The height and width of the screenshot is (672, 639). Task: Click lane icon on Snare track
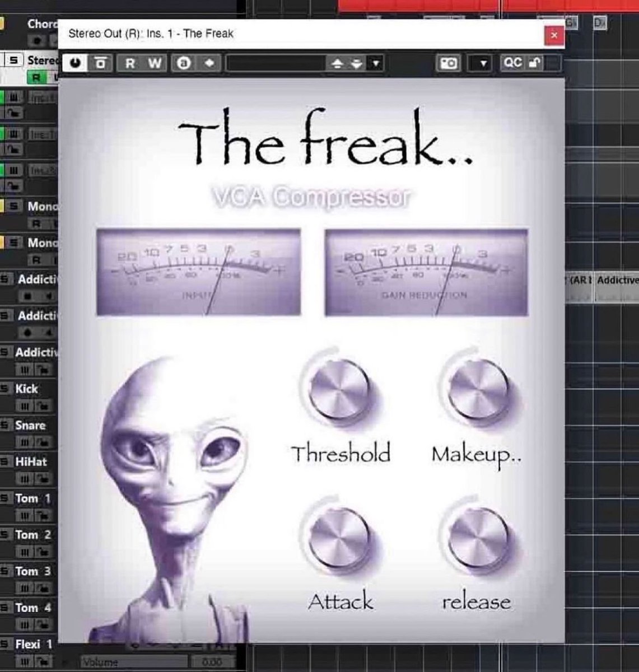24,442
